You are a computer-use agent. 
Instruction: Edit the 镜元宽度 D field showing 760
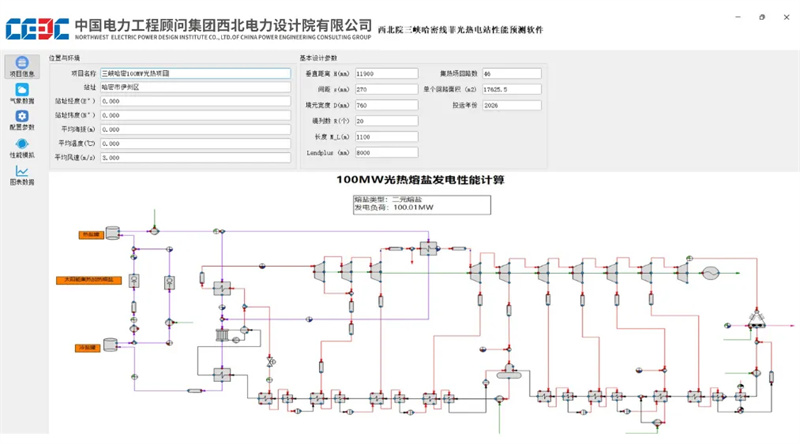pyautogui.click(x=387, y=105)
